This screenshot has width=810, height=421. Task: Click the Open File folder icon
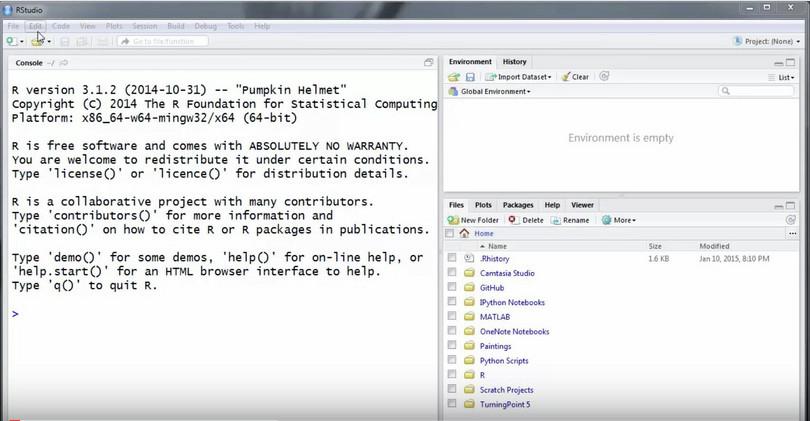pyautogui.click(x=38, y=41)
